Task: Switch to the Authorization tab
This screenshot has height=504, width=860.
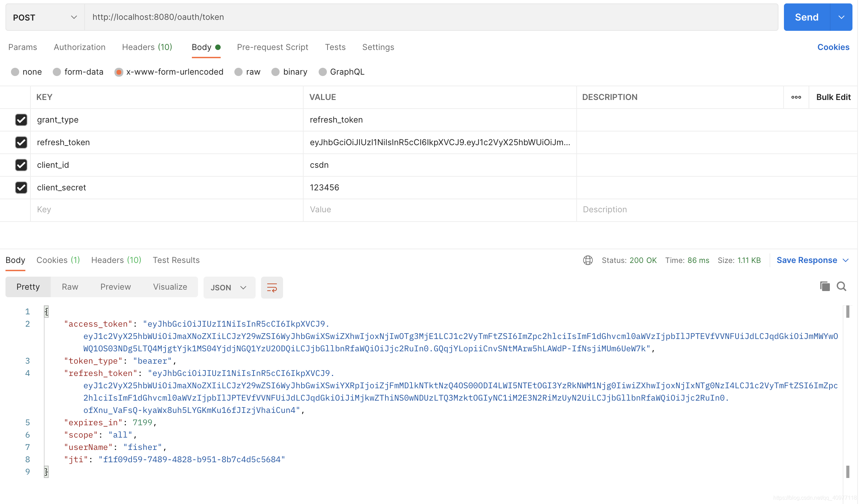Action: (x=79, y=47)
